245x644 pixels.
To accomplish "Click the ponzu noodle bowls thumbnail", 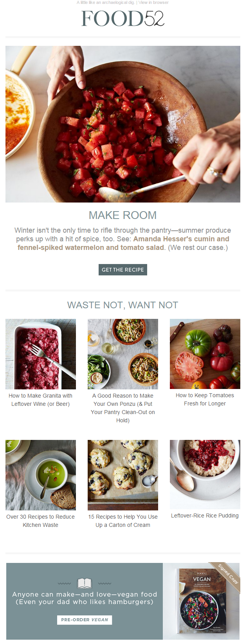I will point(123,354).
